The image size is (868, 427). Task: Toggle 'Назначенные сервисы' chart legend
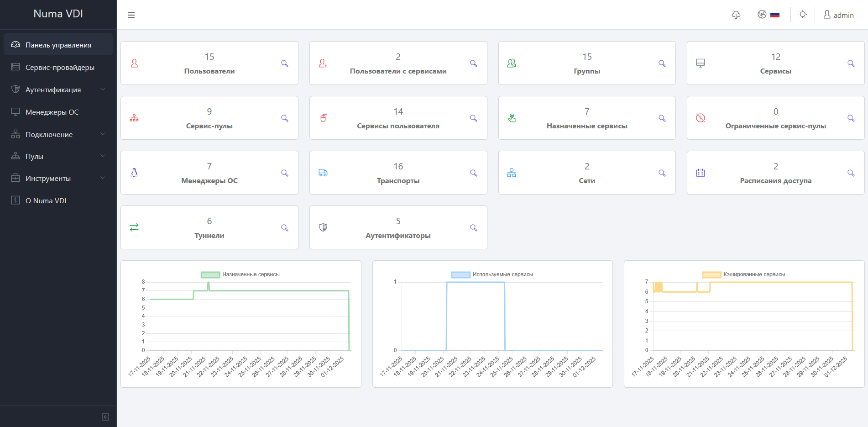pyautogui.click(x=241, y=274)
